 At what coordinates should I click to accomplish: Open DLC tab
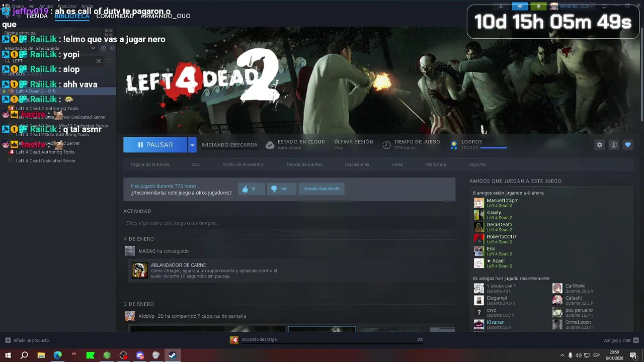(x=196, y=164)
